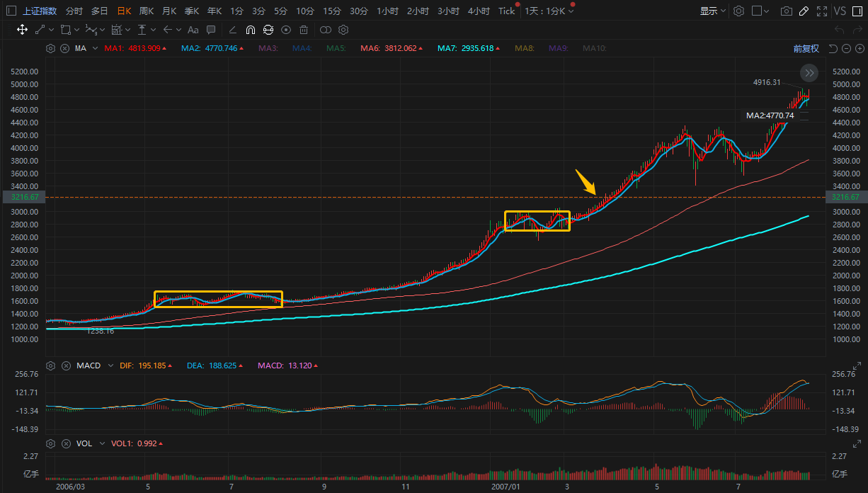Remove the VOL indicator with X icon
The image size is (868, 493).
(64, 443)
